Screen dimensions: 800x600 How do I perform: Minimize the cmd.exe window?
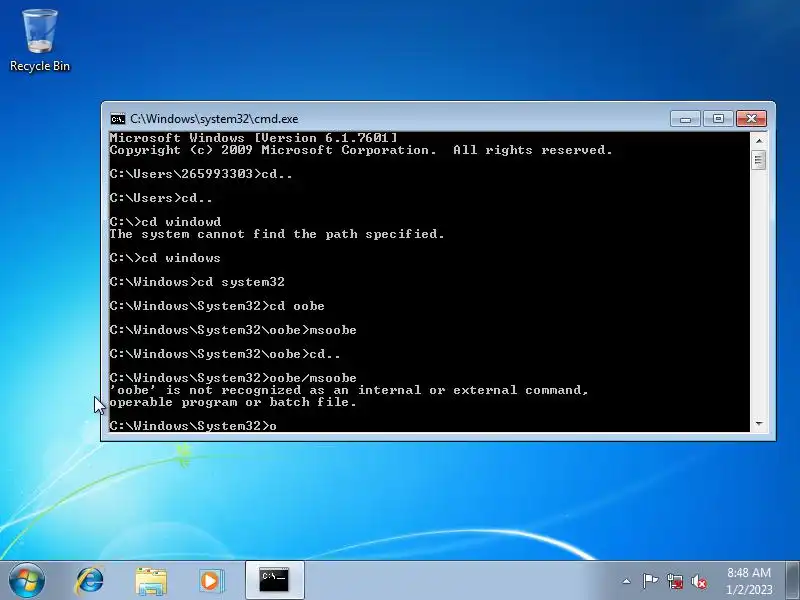(x=685, y=119)
